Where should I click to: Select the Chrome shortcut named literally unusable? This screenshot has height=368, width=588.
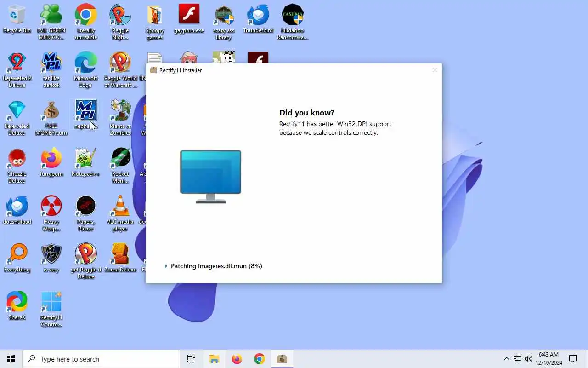point(86,22)
